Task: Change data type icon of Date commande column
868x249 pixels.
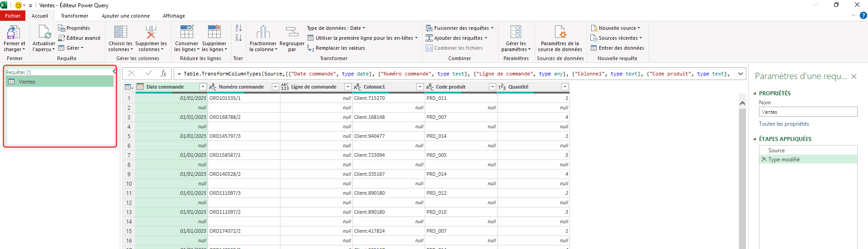Action: click(x=140, y=87)
